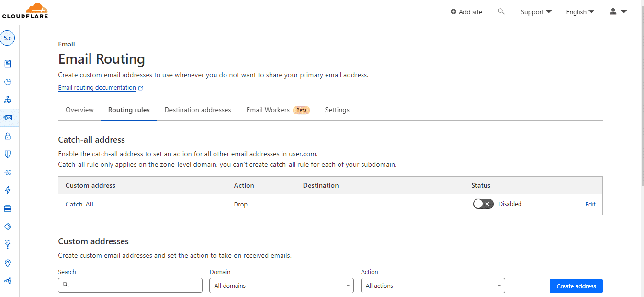
Task: Click the Status column header
Action: tap(481, 185)
